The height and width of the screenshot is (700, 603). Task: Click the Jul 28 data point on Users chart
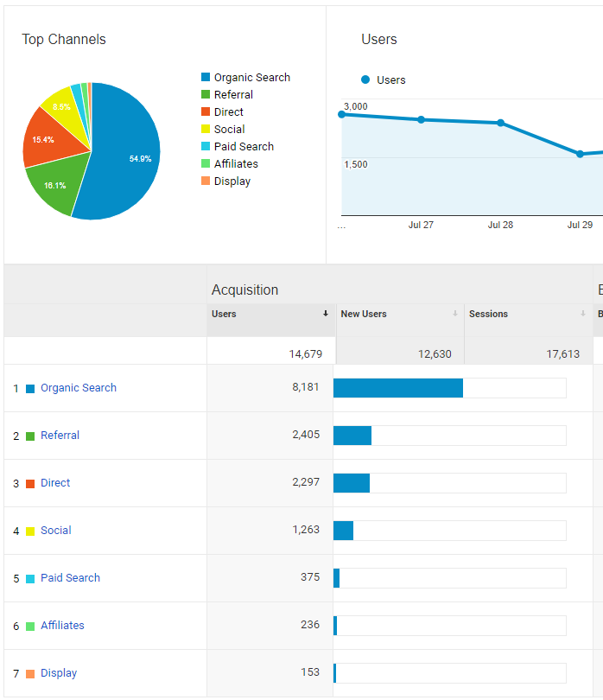[500, 123]
